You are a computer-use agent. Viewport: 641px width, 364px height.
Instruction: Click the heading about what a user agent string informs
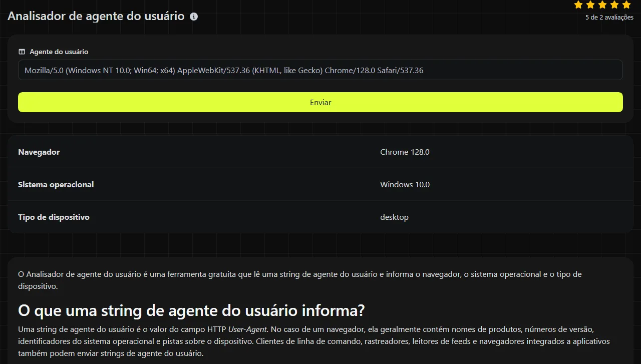pyautogui.click(x=191, y=310)
